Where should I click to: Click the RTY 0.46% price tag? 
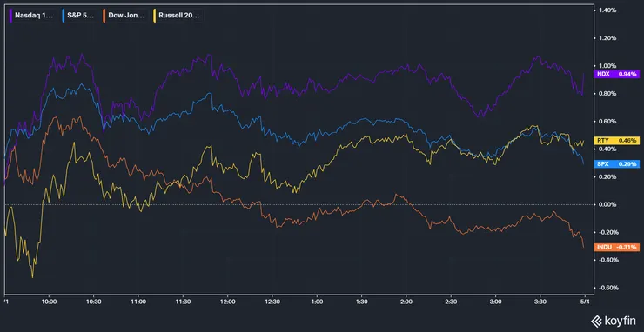tap(617, 140)
